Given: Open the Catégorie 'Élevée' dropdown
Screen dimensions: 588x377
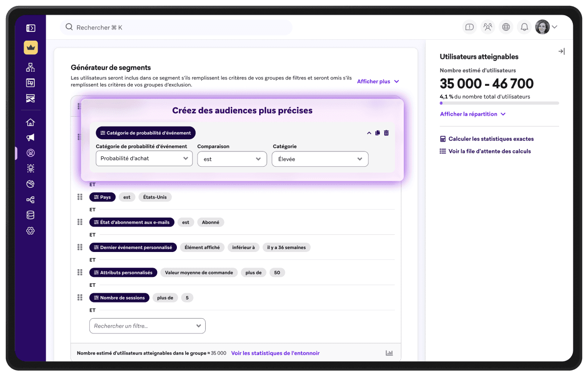Looking at the screenshot, I should (319, 159).
